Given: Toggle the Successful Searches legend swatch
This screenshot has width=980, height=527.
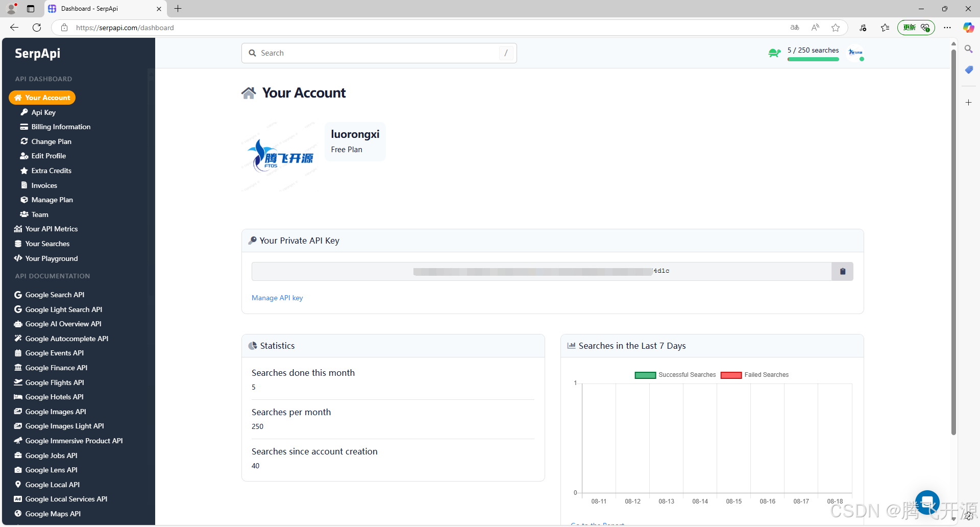Looking at the screenshot, I should tap(645, 375).
